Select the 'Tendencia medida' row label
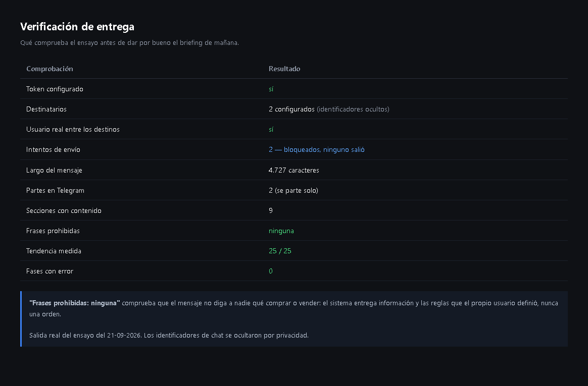Screen dimensions: 588x386 pyautogui.click(x=54, y=251)
